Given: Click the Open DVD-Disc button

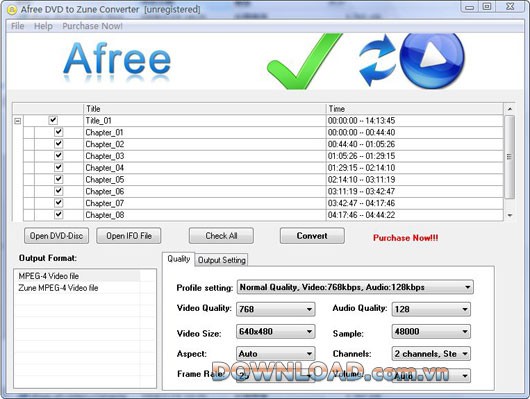Looking at the screenshot, I should [56, 236].
